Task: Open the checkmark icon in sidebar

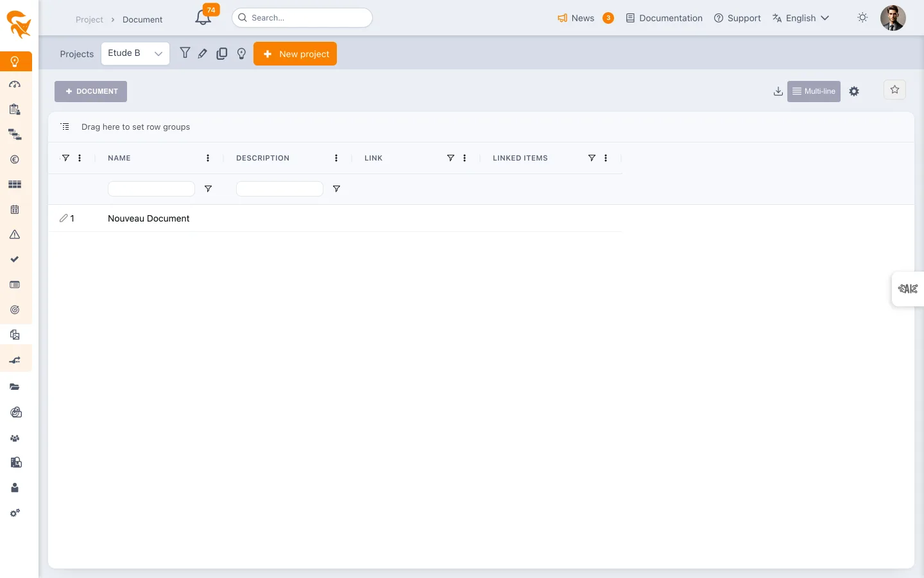Action: [x=15, y=259]
